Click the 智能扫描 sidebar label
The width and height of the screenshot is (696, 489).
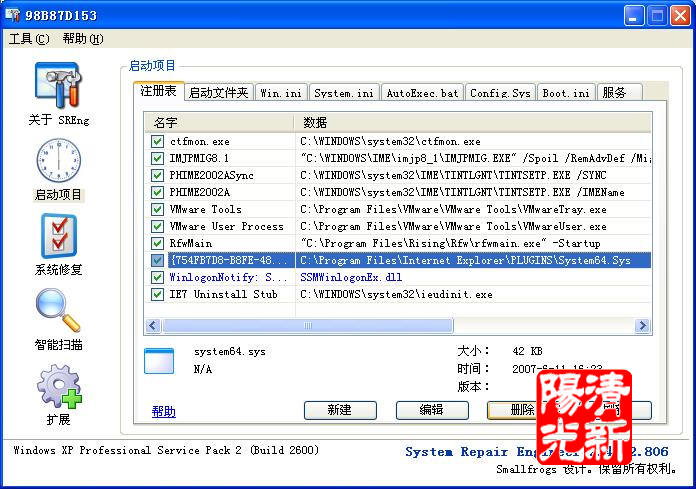[x=59, y=344]
